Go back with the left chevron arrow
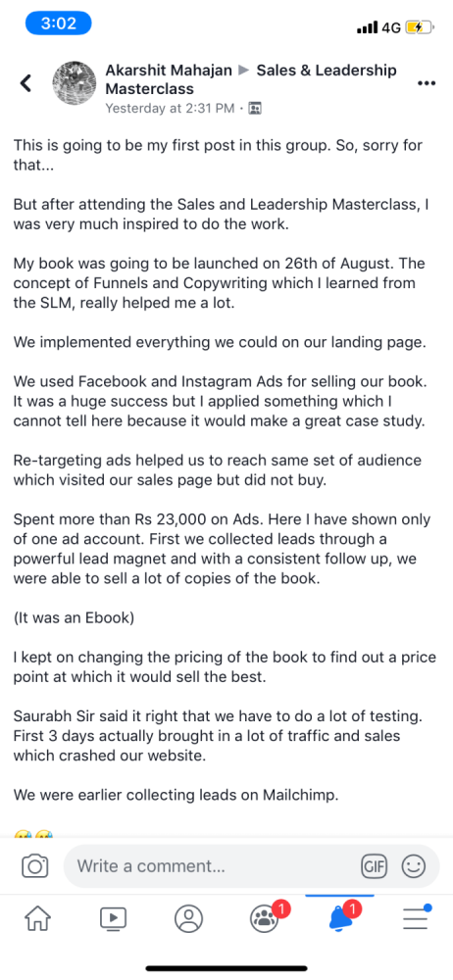This screenshot has height=980, width=453. pyautogui.click(x=25, y=83)
